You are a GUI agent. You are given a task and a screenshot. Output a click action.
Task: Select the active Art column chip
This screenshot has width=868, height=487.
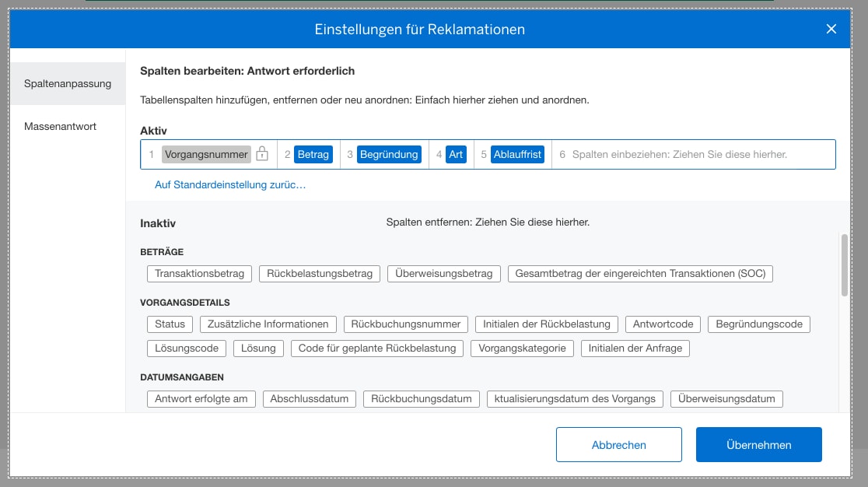tap(456, 154)
